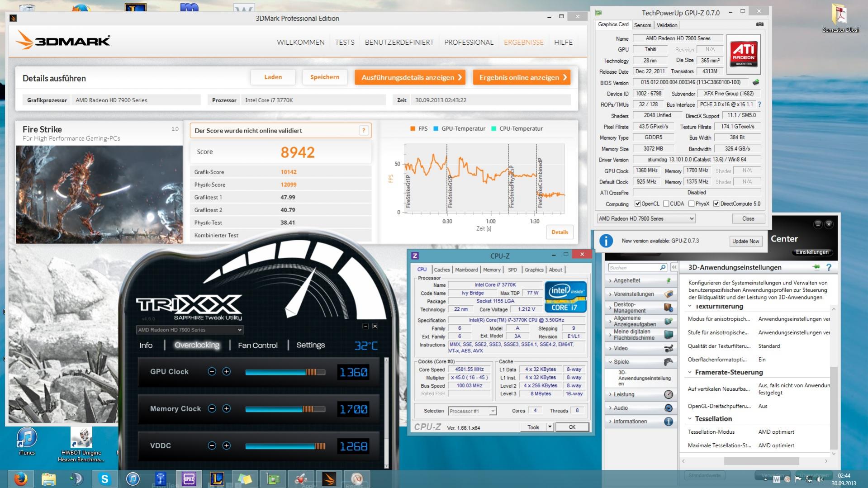Switch to BENUTZERDEFINIERT tab in 3DMark
The image size is (868, 488).
pos(399,42)
